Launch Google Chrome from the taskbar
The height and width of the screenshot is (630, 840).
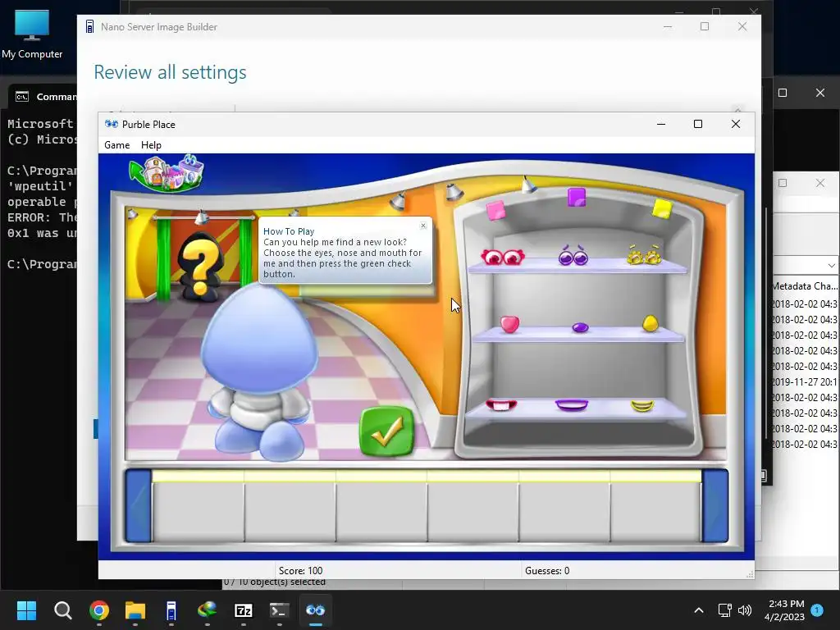click(x=99, y=610)
